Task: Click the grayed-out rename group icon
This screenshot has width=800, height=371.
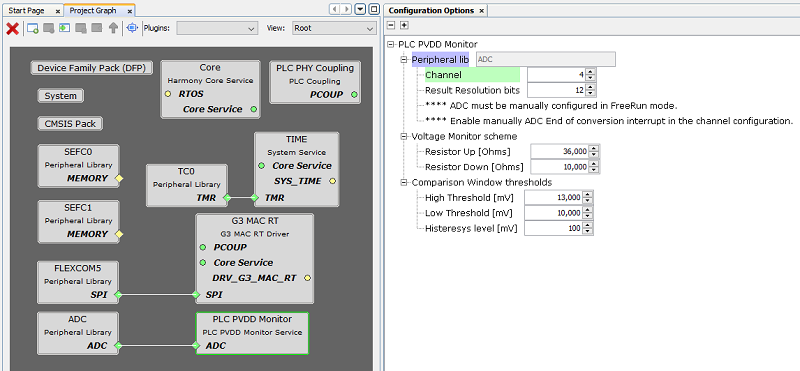Action: [x=96, y=28]
